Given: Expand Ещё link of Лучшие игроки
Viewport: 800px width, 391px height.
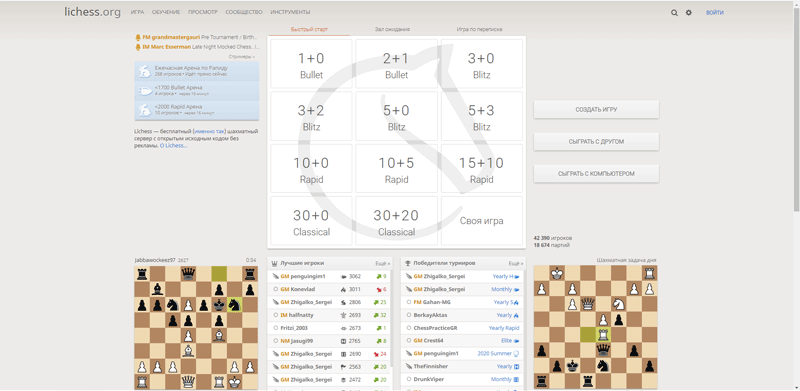Looking at the screenshot, I should pyautogui.click(x=383, y=263).
